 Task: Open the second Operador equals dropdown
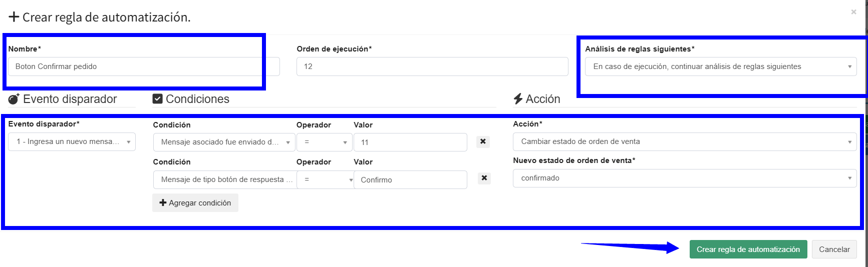325,179
